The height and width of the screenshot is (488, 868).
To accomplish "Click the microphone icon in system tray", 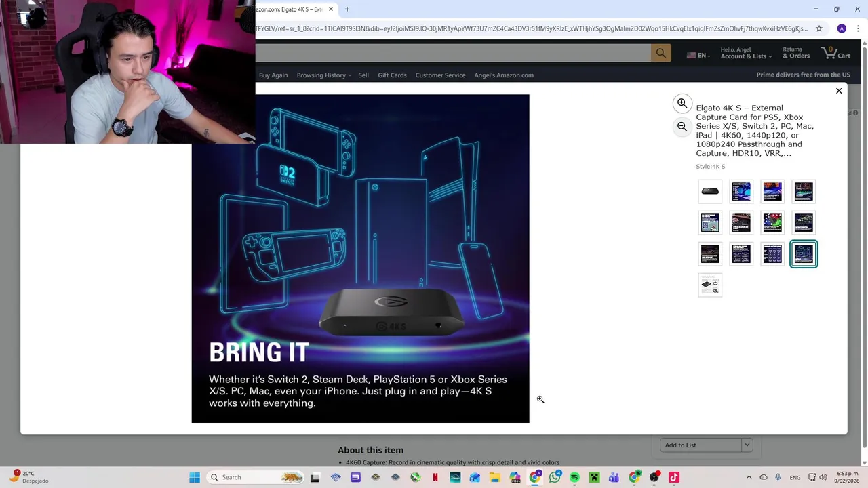I will pos(778,477).
